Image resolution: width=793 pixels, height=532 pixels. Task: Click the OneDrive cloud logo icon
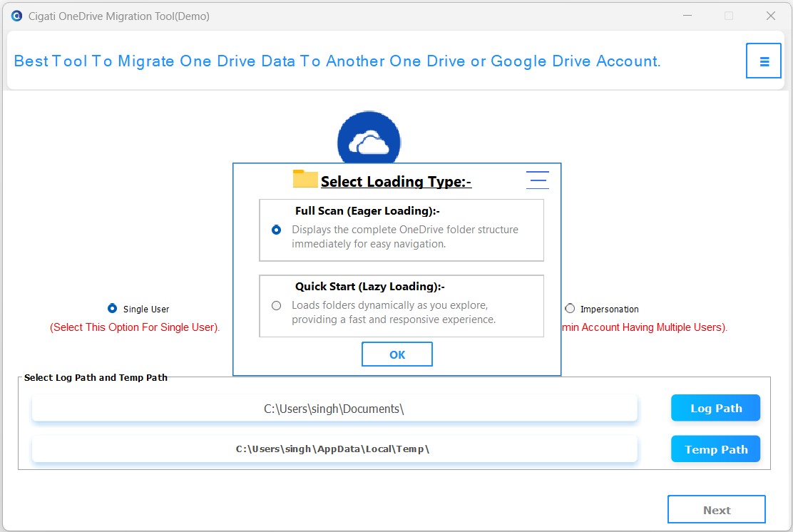(x=369, y=138)
